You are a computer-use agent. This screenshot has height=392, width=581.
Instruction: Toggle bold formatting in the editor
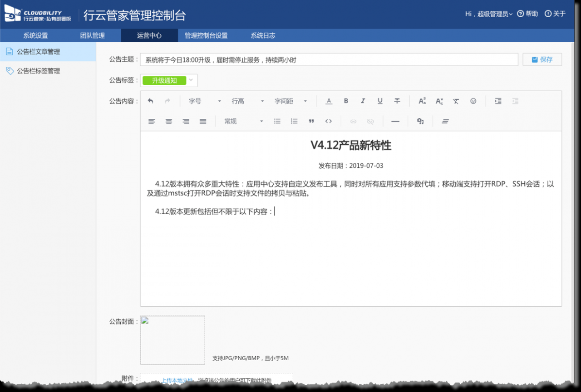(346, 101)
